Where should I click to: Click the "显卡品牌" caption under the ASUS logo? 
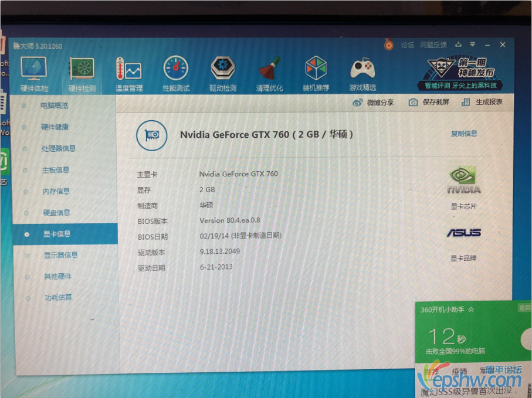[463, 258]
